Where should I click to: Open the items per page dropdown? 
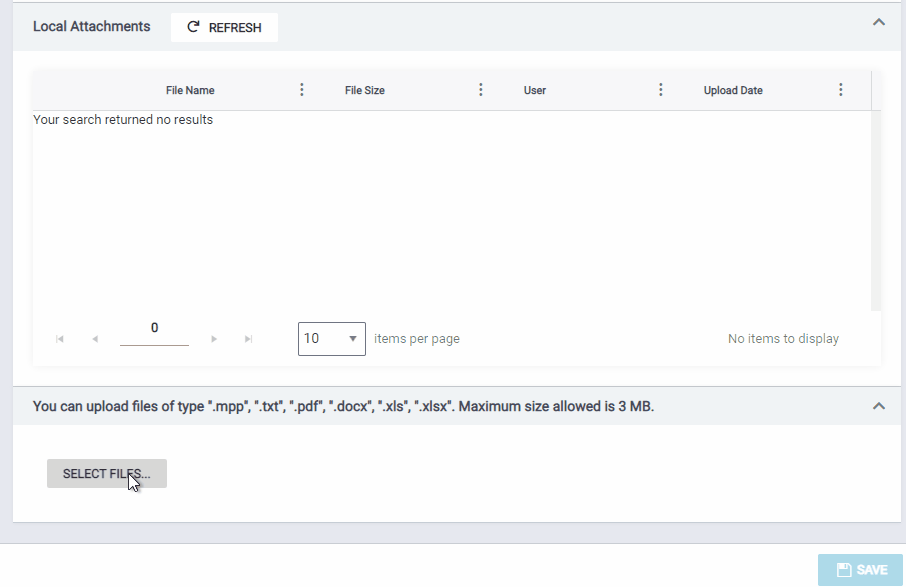point(332,339)
